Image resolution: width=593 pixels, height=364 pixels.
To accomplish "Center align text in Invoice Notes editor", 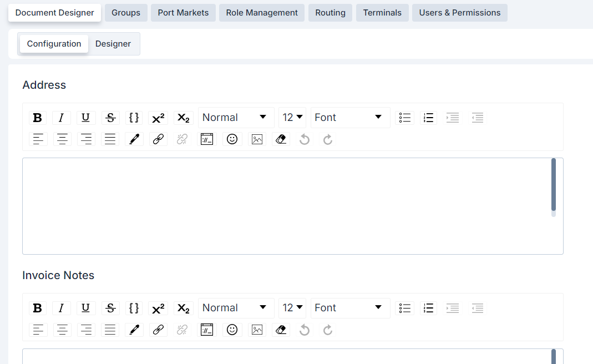I will click(x=62, y=330).
